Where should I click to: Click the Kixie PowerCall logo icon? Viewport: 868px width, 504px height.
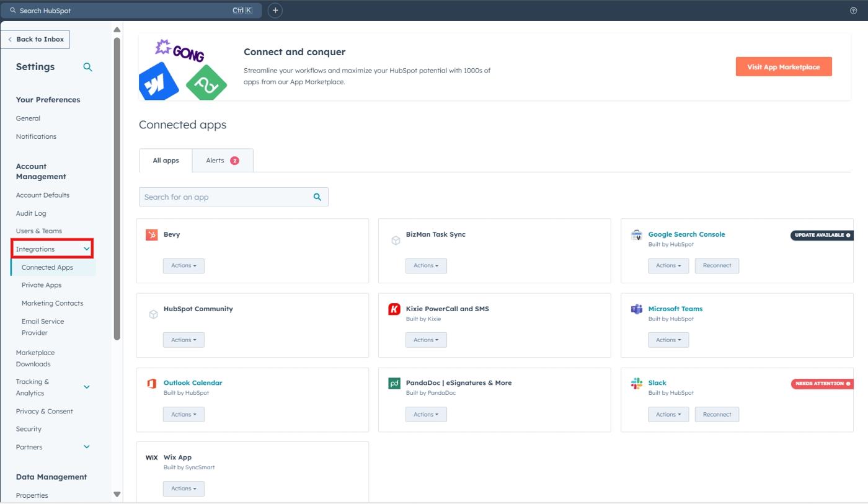[394, 309]
